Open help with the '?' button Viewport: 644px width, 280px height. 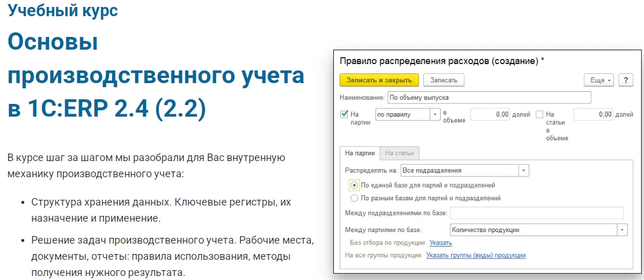[626, 80]
